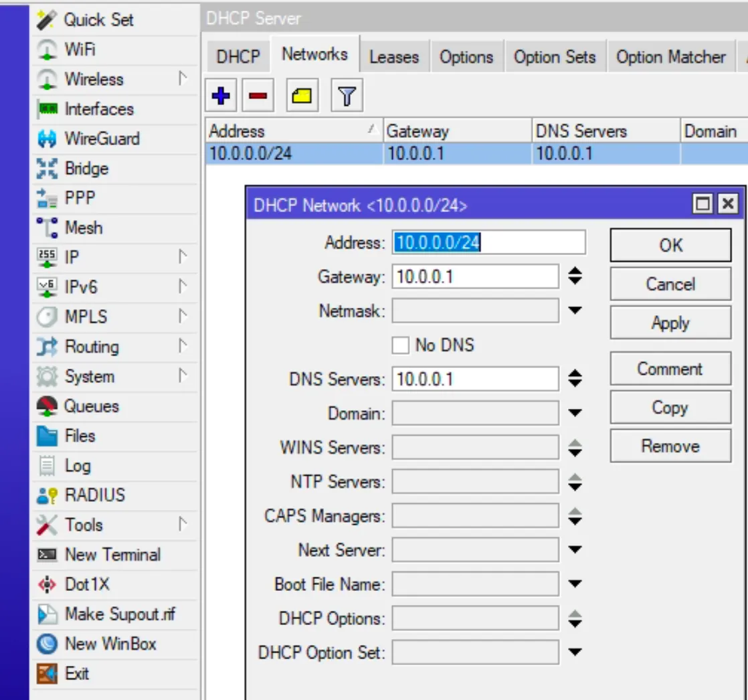Viewport: 748px width, 700px height.
Task: Switch to the Option Sets tab
Action: pyautogui.click(x=555, y=57)
